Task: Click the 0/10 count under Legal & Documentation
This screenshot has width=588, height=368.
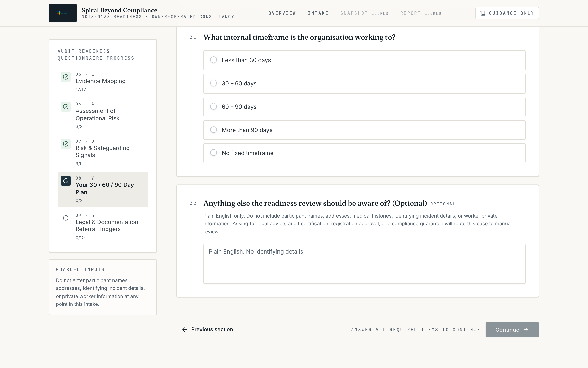Action: click(80, 238)
